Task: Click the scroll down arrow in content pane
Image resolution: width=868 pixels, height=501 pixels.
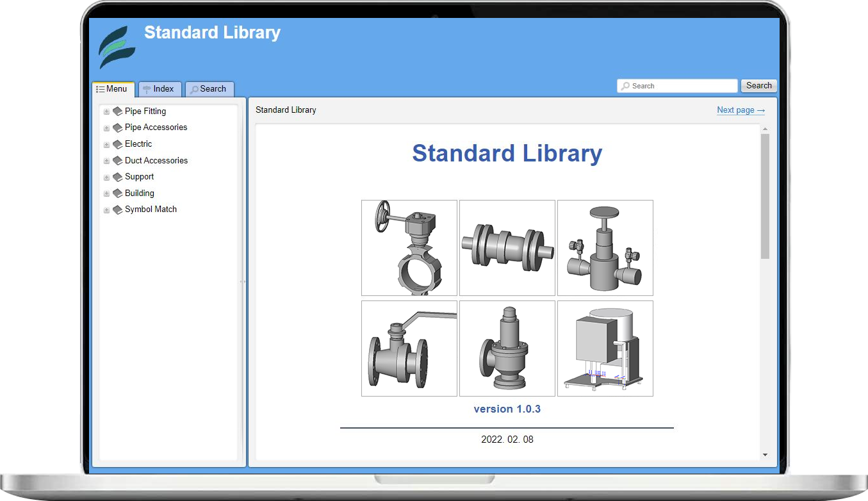Action: coord(765,455)
